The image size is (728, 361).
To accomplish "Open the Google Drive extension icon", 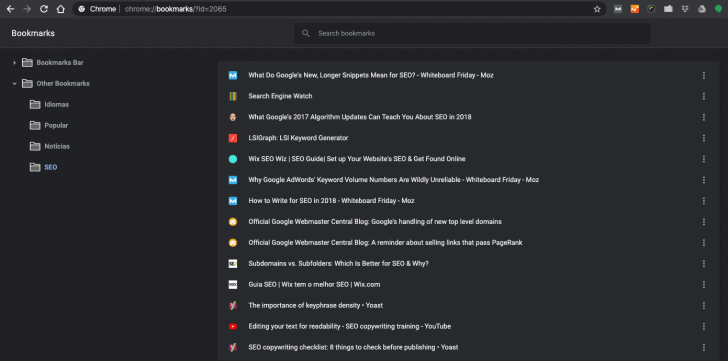I will [x=702, y=9].
